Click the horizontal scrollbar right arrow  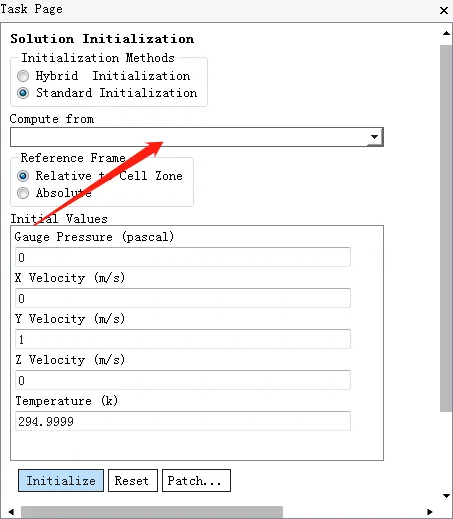(430, 512)
